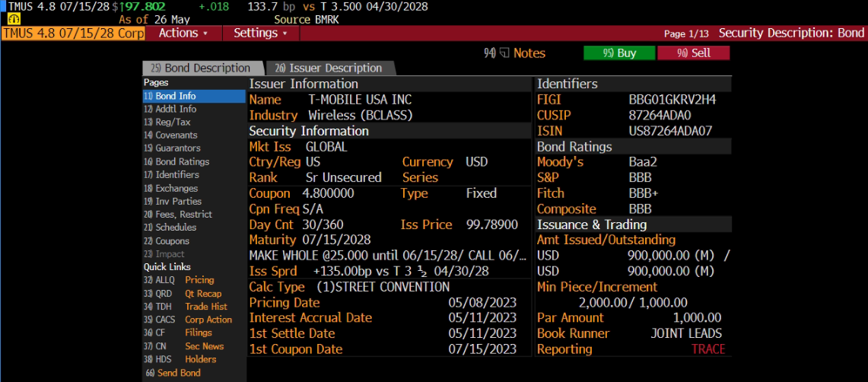Screen dimensions: 868x382
Task: Open the Settings dropdown menu
Action: coord(260,33)
